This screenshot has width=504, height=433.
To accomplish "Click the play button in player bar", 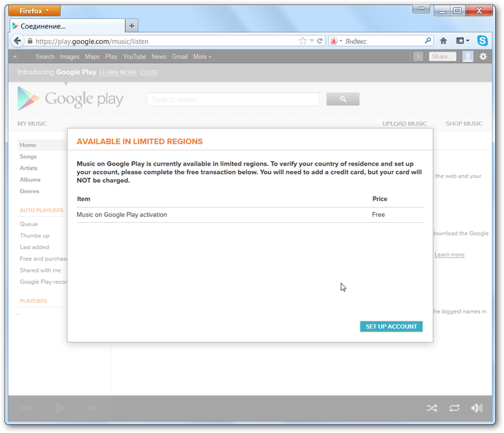I will (60, 408).
